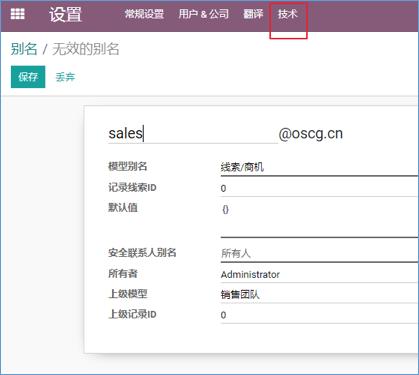Open the 用户 & 公司 menu
Viewport: 419px width, 375px height.
click(204, 14)
